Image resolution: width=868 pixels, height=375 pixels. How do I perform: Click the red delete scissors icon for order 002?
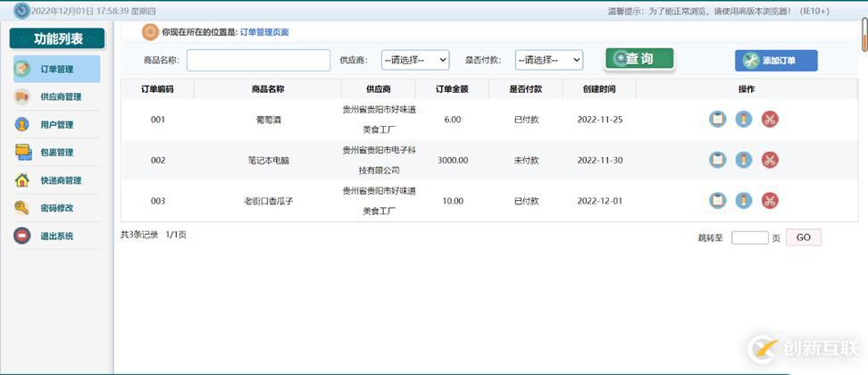click(770, 160)
